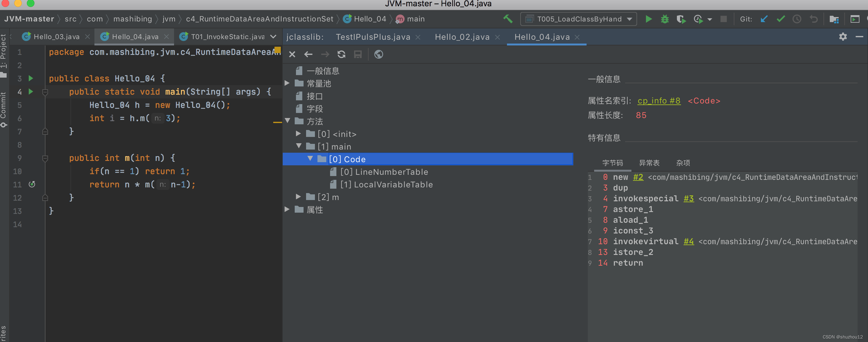Viewport: 868px width, 342px height.
Task: Go back in jclasslib navigation
Action: (308, 54)
